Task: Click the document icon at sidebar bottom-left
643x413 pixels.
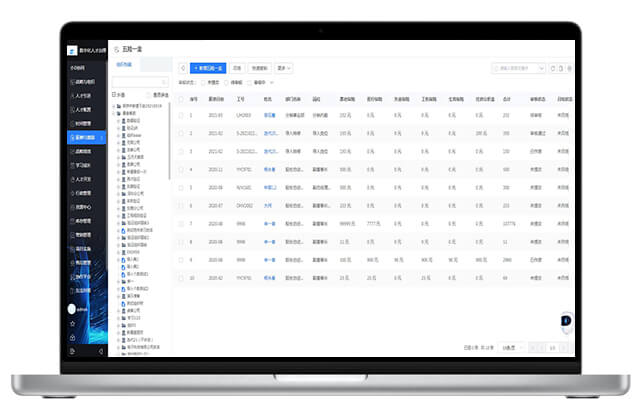Action: pyautogui.click(x=72, y=351)
